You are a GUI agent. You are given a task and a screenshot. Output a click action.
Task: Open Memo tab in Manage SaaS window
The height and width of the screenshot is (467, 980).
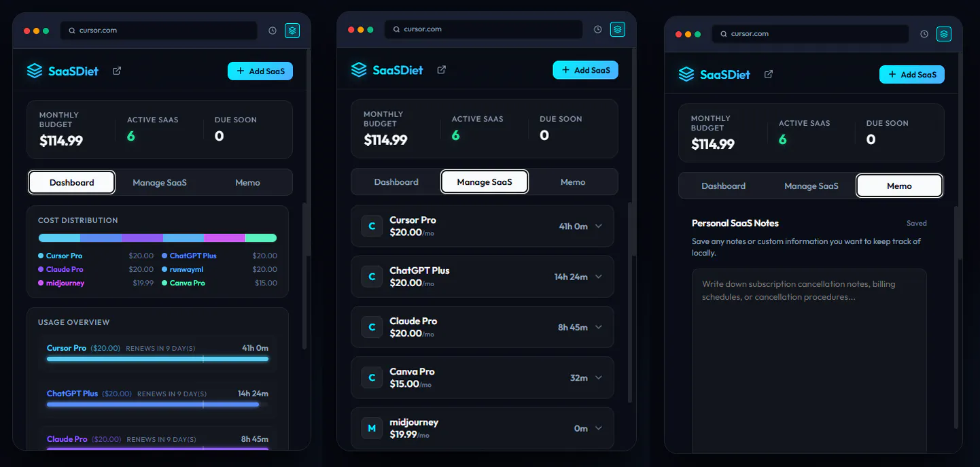[573, 181]
